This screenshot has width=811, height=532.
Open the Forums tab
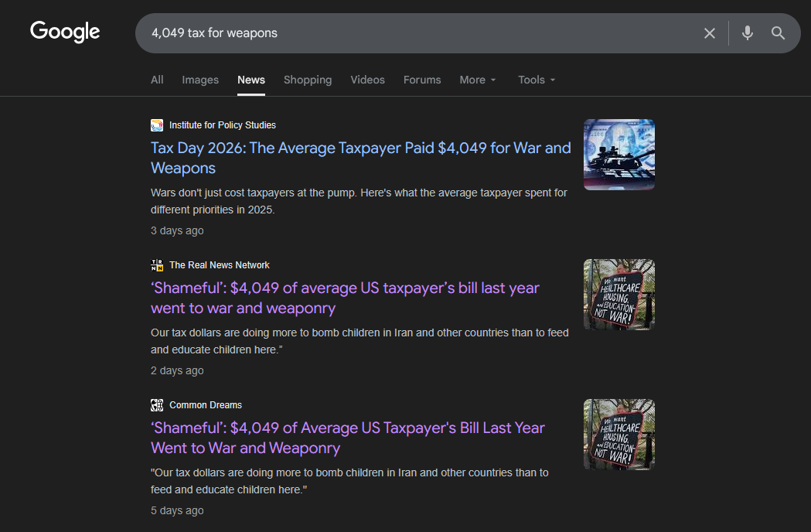point(422,80)
